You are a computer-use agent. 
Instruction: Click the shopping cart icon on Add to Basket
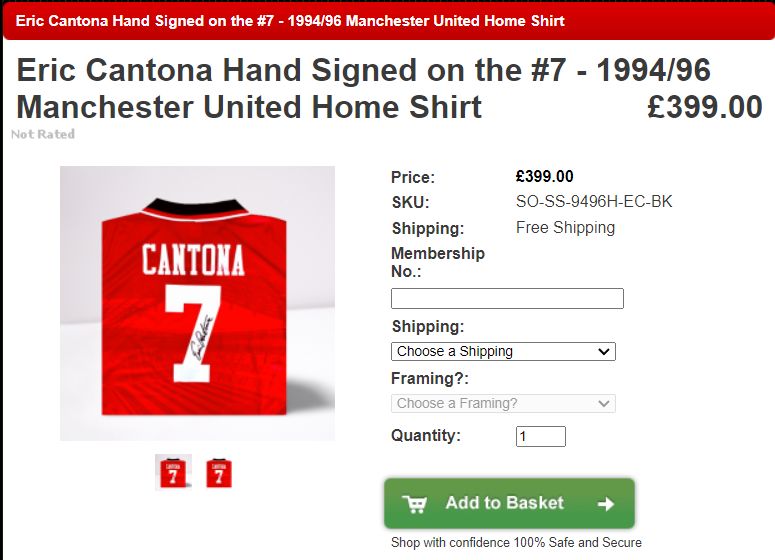click(414, 504)
